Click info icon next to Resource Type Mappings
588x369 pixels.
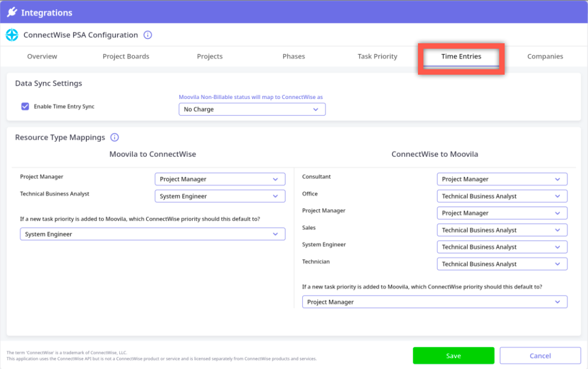pyautogui.click(x=114, y=137)
